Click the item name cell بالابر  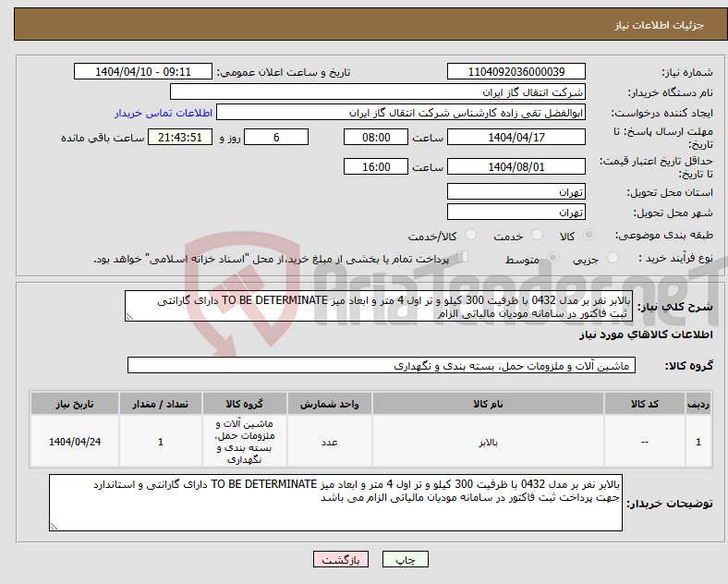click(488, 442)
